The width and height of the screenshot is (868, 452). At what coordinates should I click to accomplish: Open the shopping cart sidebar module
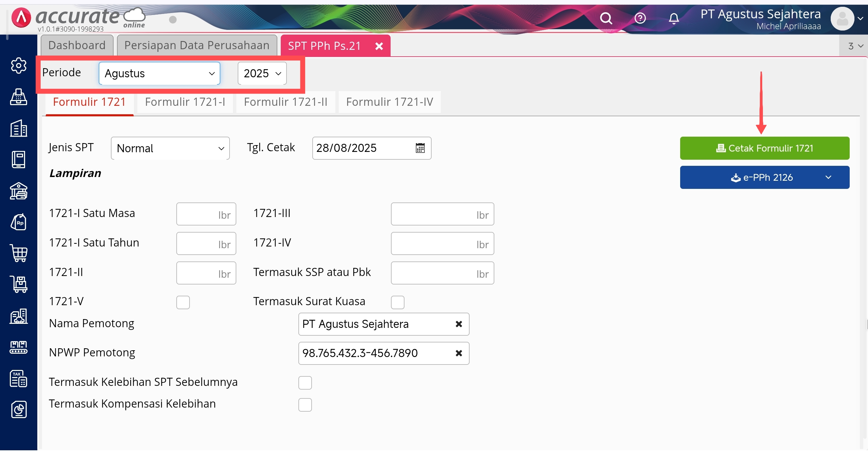click(x=18, y=253)
